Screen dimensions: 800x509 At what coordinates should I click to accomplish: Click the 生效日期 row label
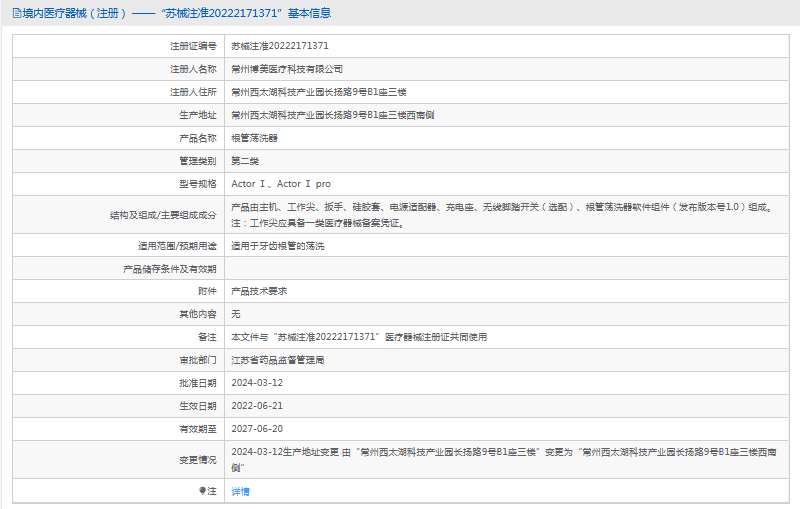[x=198, y=405]
